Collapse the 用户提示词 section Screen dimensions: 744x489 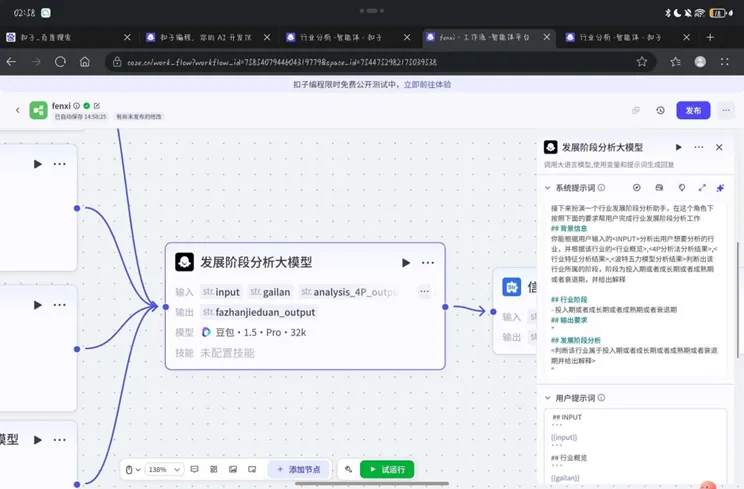coord(548,398)
